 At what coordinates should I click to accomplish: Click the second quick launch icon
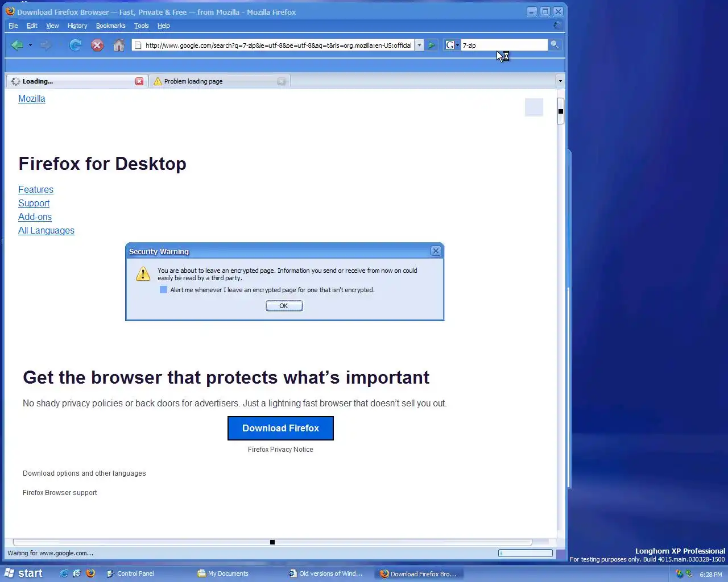77,573
